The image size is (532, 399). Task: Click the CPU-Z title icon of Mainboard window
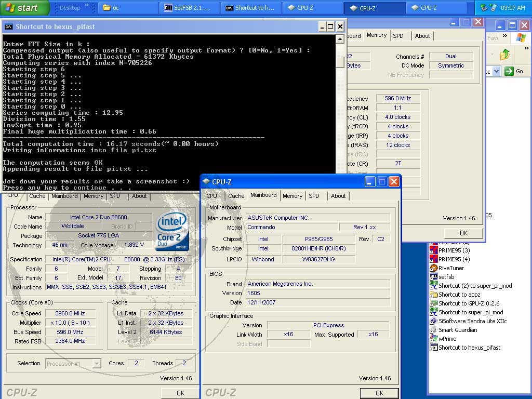pos(206,181)
